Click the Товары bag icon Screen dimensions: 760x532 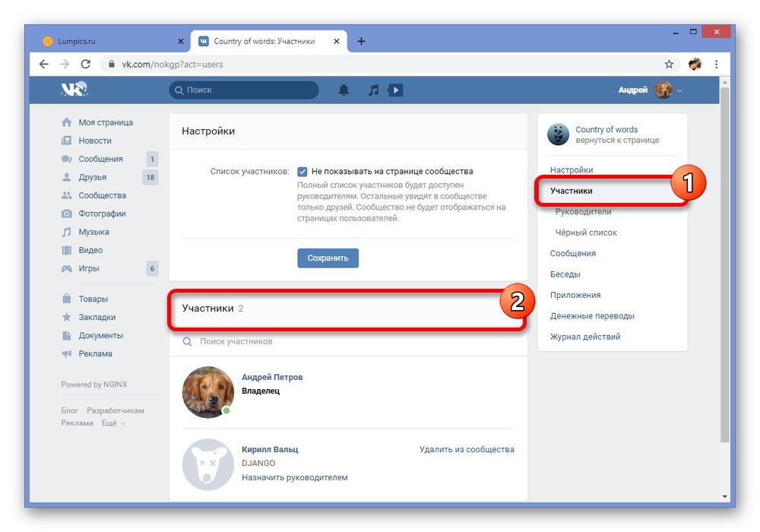click(66, 299)
